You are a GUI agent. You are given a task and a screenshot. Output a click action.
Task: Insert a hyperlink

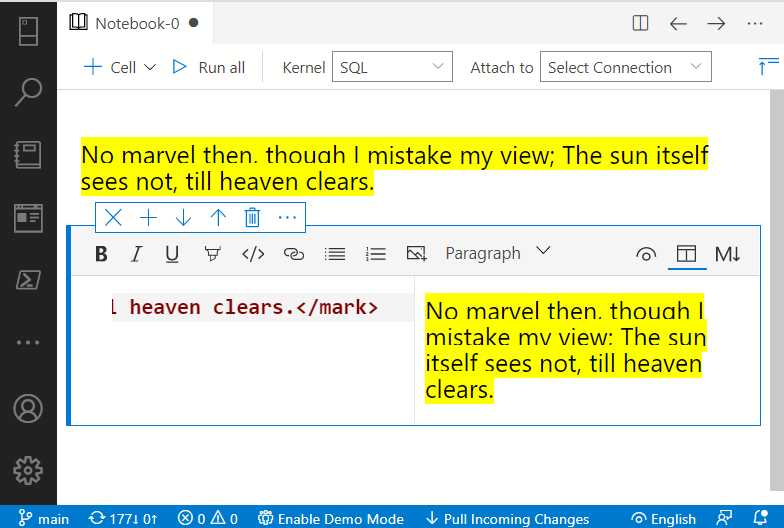tap(294, 254)
